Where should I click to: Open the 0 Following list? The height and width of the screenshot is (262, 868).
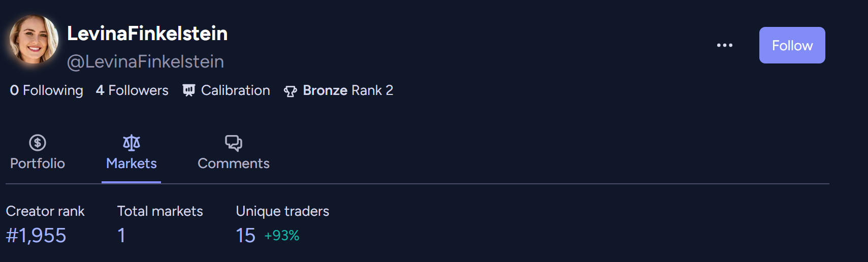[x=46, y=90]
